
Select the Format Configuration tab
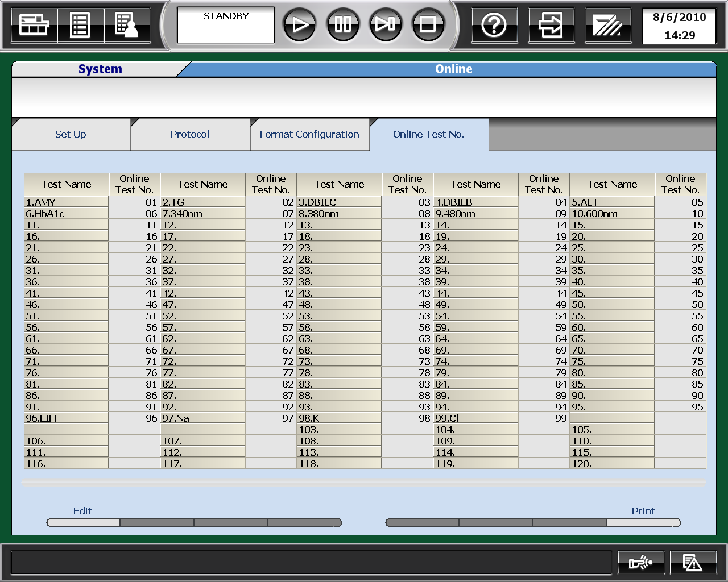click(309, 135)
